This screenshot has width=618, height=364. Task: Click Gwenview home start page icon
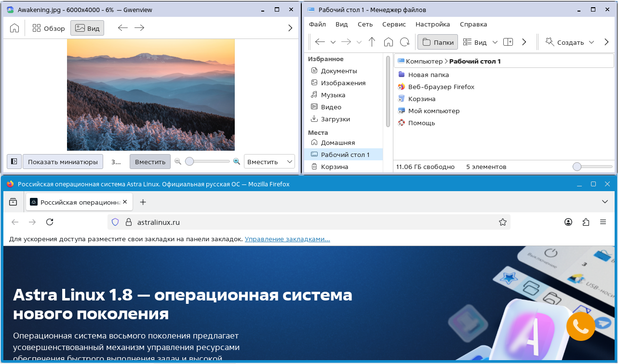14,28
